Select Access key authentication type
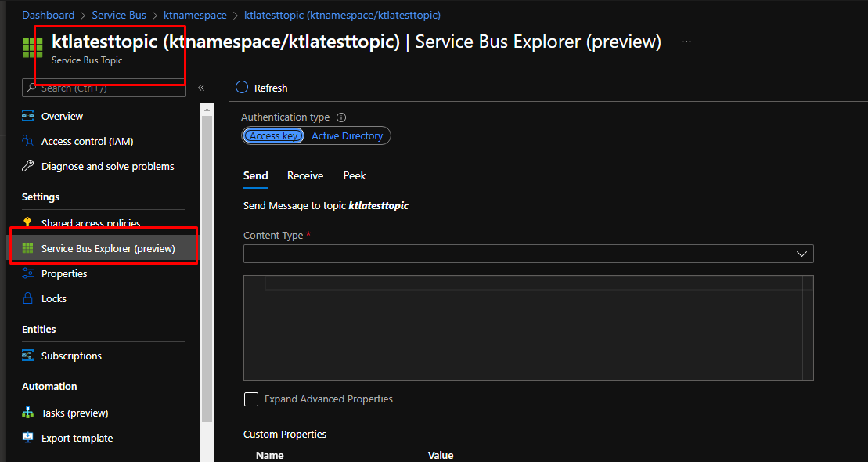 pos(273,136)
